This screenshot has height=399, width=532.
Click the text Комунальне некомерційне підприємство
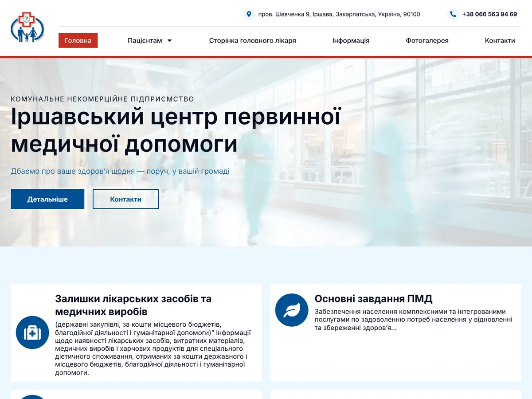[102, 99]
